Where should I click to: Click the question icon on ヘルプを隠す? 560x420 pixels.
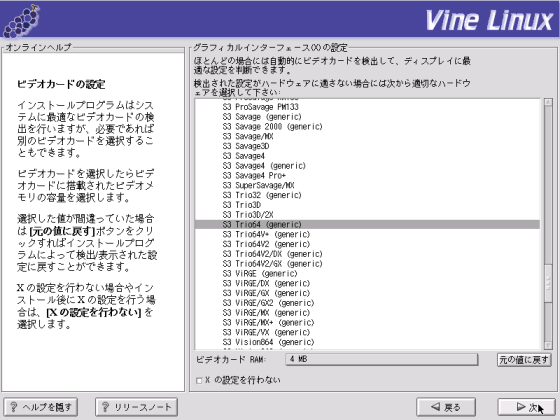[x=14, y=407]
